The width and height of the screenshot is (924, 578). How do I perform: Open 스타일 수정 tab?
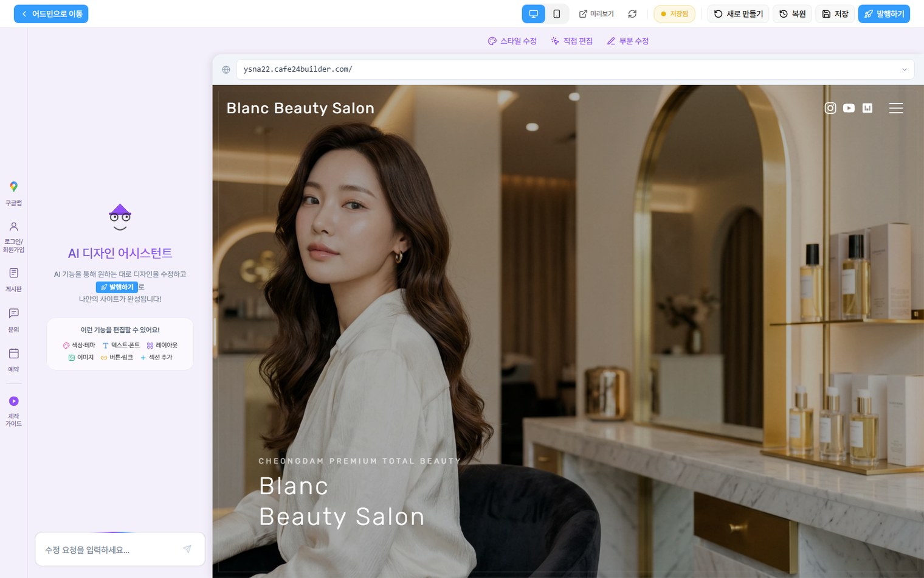coord(512,41)
